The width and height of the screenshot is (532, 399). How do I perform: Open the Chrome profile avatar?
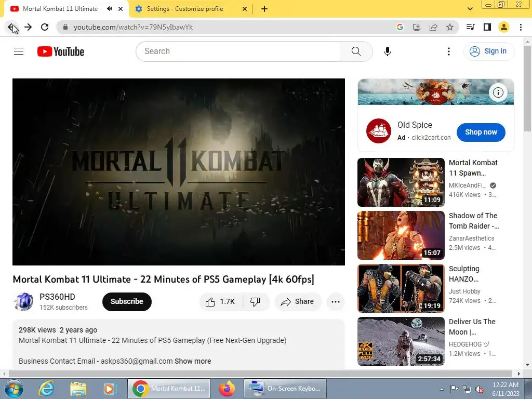coord(504,27)
